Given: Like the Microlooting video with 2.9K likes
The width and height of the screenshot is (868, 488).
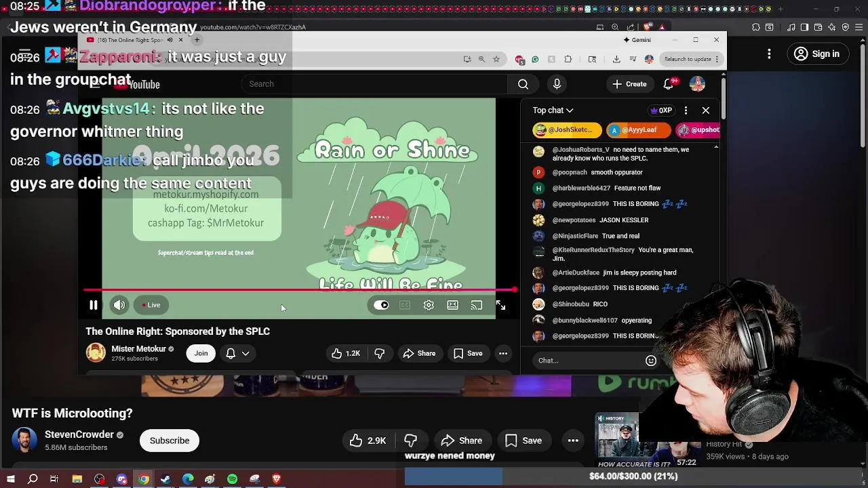Looking at the screenshot, I should pos(368,441).
